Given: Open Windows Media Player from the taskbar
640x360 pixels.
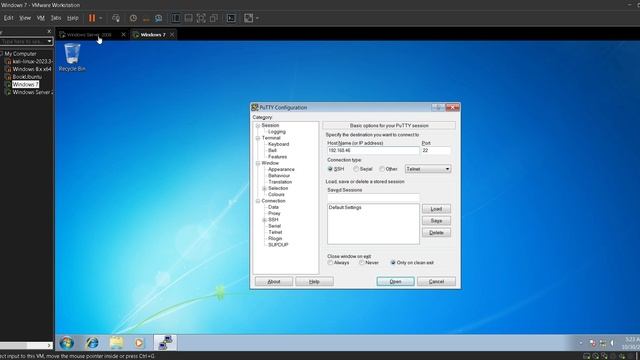Looking at the screenshot, I should tap(139, 343).
